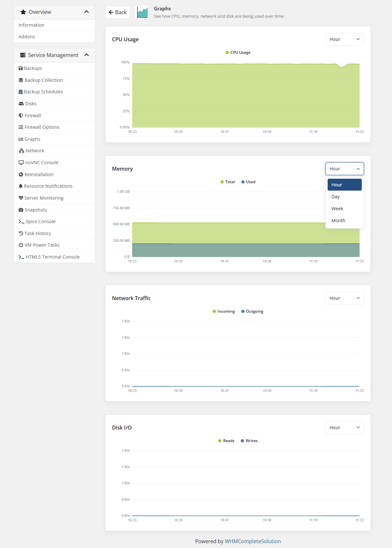Open the Disk I/O period dropdown
The width and height of the screenshot is (392, 548).
[344, 428]
